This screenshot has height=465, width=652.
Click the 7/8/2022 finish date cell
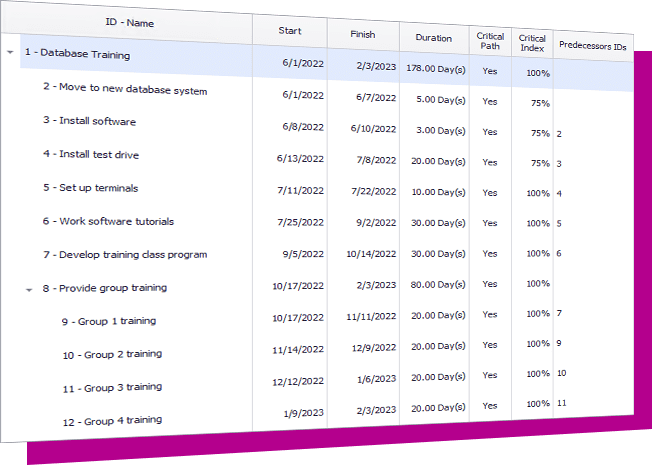point(376,160)
